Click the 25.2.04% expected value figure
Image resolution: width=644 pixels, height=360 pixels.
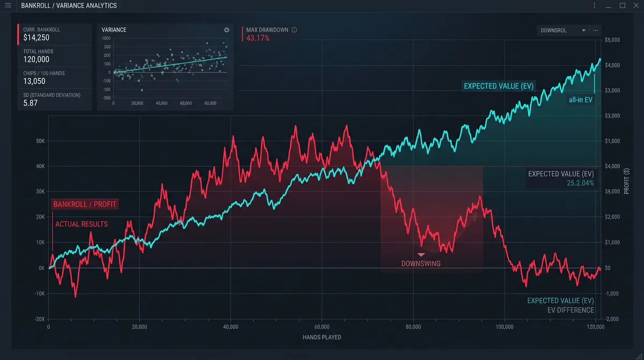(580, 183)
